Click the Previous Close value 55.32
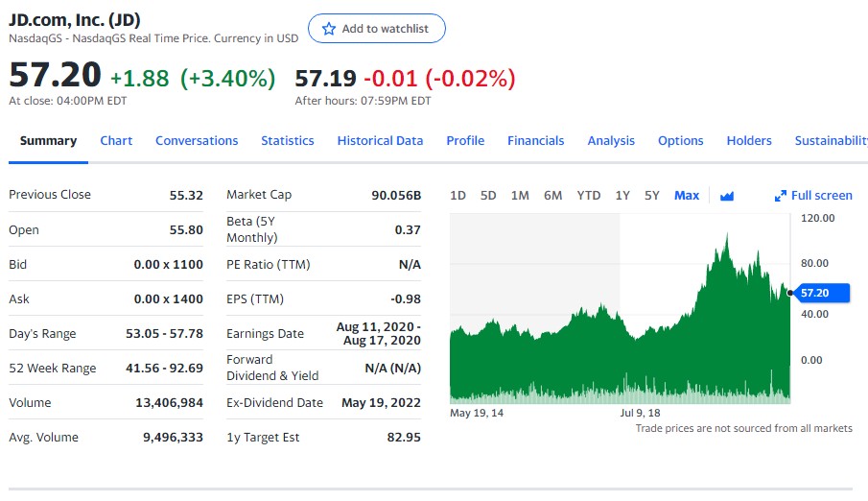This screenshot has width=868, height=501. click(x=186, y=195)
